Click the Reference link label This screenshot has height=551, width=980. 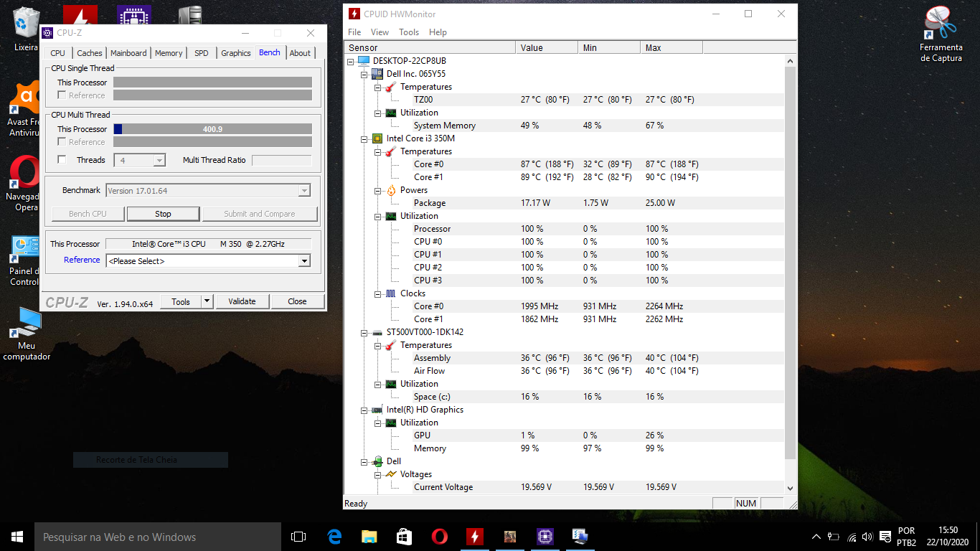(x=82, y=260)
